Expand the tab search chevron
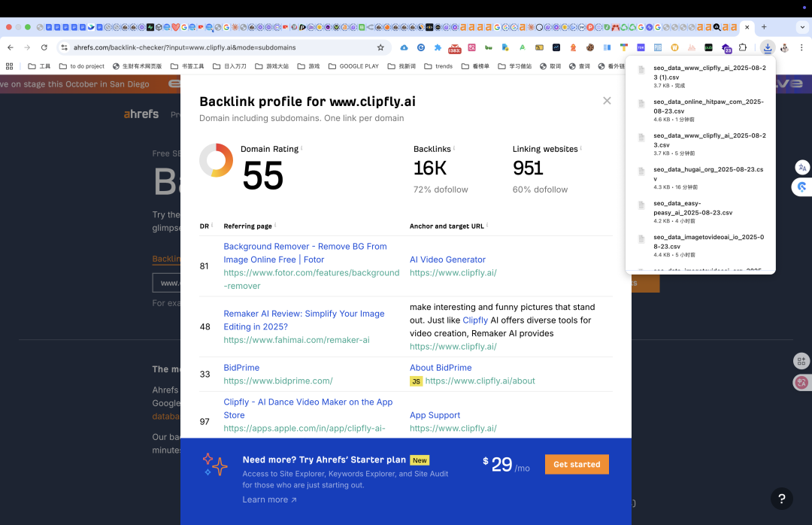This screenshot has height=525, width=812. click(803, 27)
